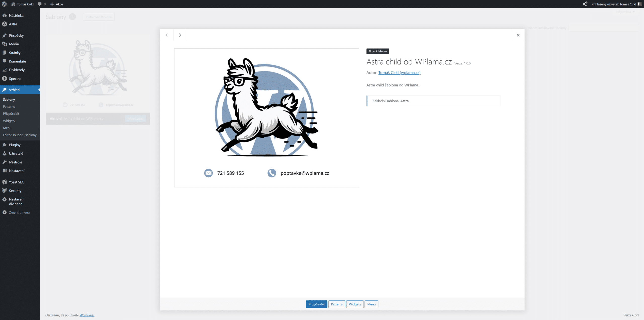Open Editor souboru šablony submenu item
Image resolution: width=644 pixels, height=320 pixels.
tap(20, 135)
